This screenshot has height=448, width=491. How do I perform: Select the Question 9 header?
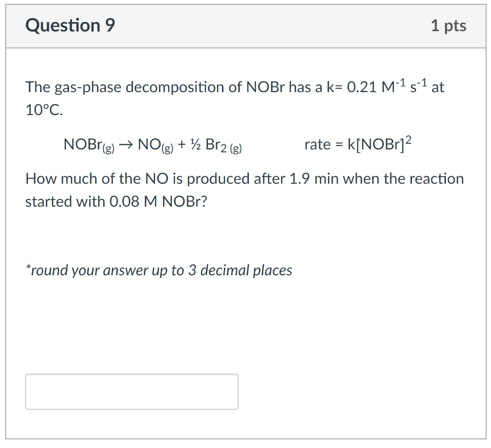[x=70, y=26]
